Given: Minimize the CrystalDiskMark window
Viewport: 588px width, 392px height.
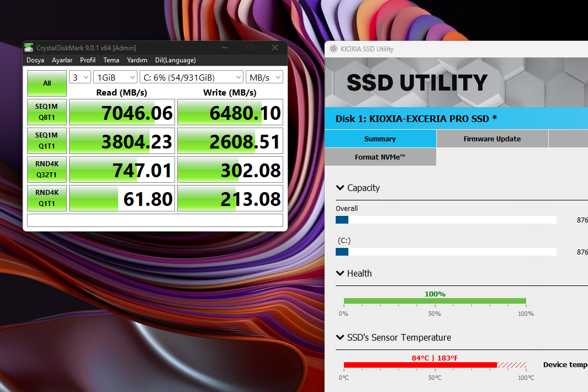Looking at the screenshot, I should [x=225, y=47].
